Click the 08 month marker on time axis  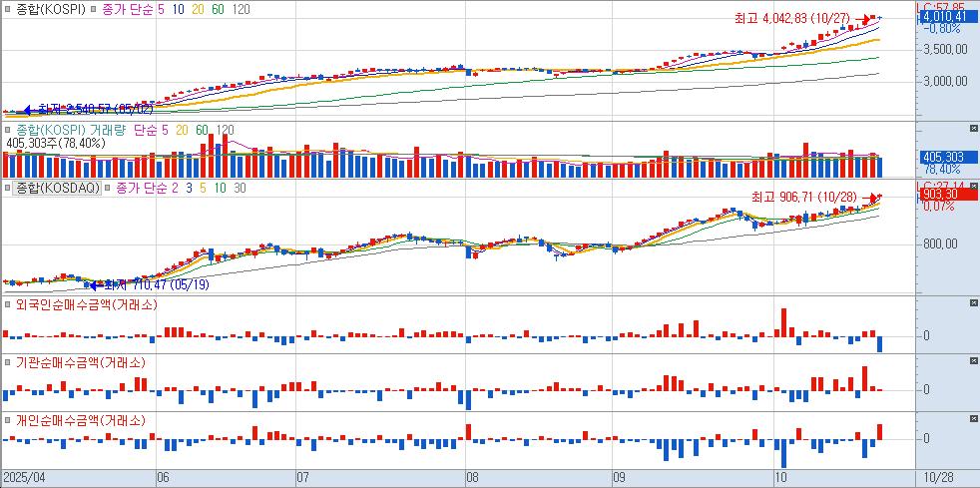pos(473,477)
